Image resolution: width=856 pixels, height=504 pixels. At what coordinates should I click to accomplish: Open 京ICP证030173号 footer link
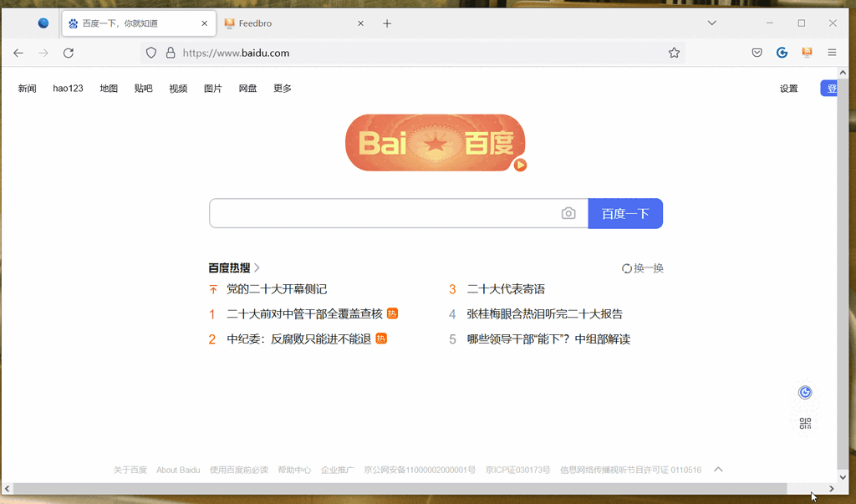point(518,470)
